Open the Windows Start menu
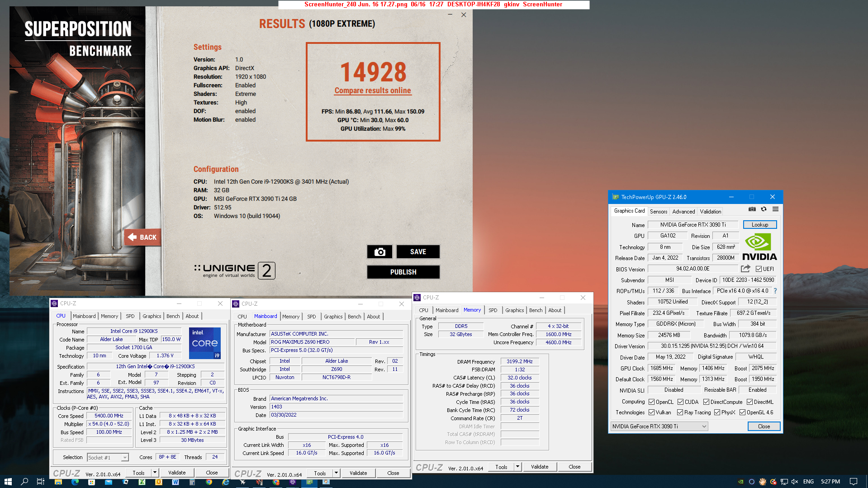Image resolution: width=868 pixels, height=488 pixels. coord(8,482)
